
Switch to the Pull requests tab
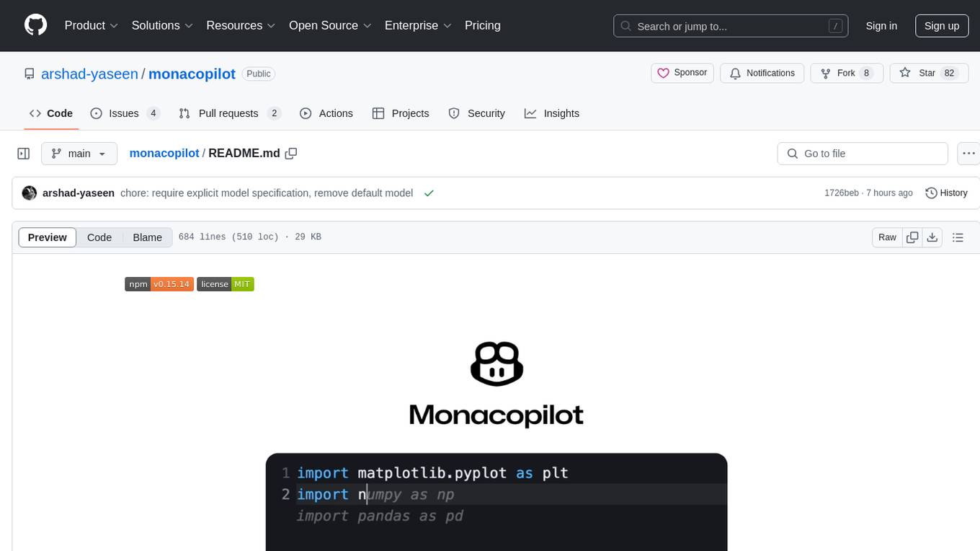coord(229,113)
